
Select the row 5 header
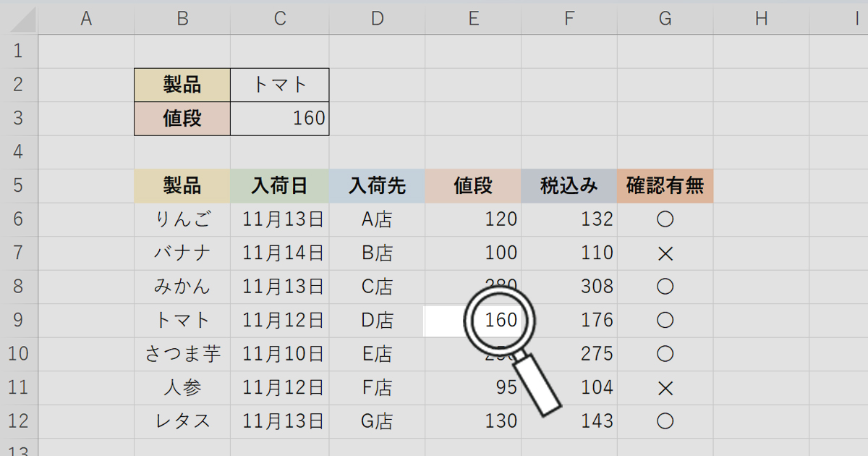18,186
